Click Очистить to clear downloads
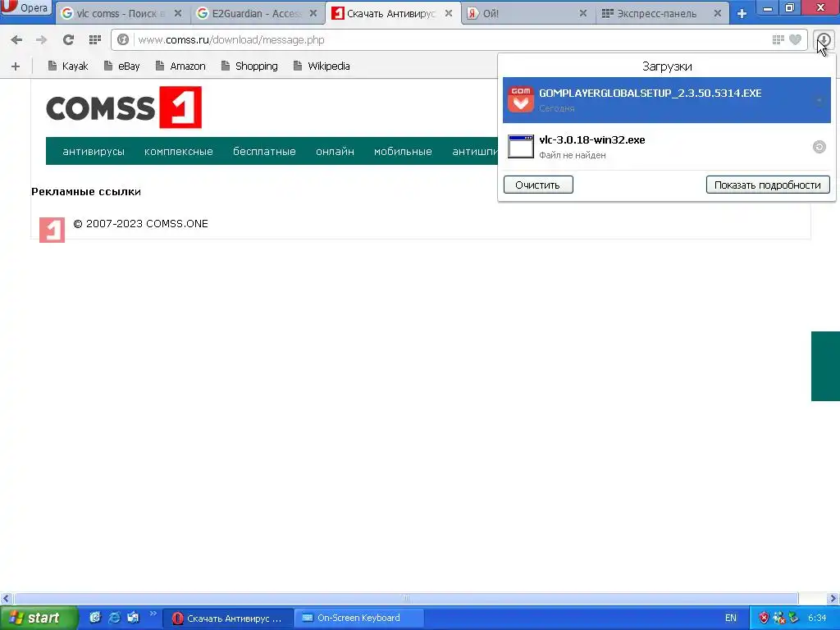The width and height of the screenshot is (840, 630). [538, 185]
